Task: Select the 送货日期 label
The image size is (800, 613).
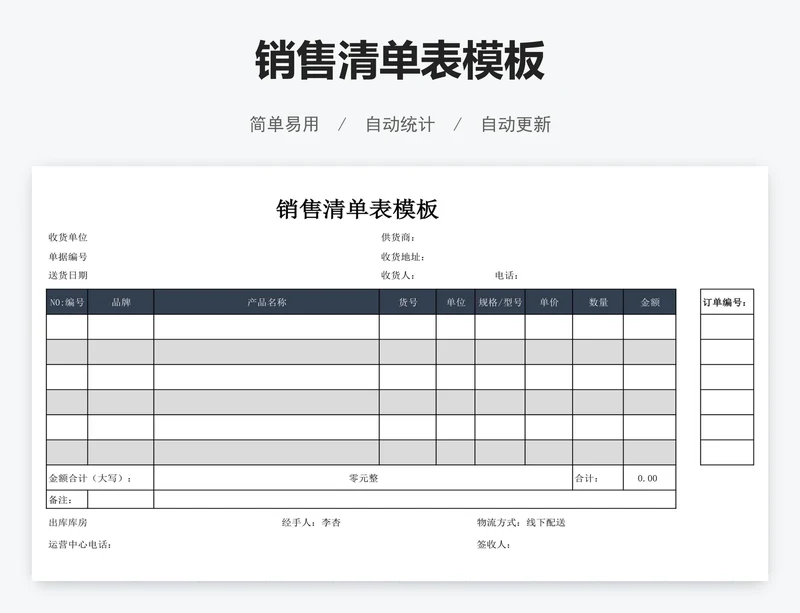Action: pos(68,275)
